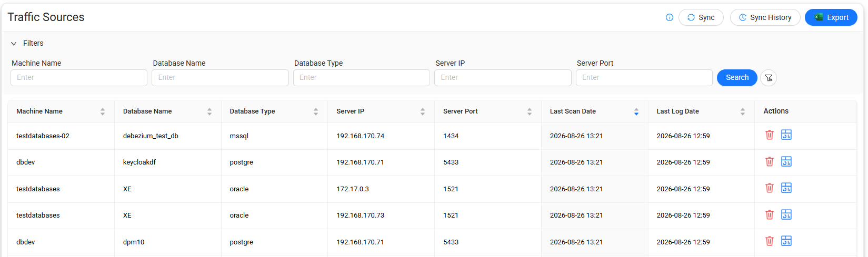Focus the Database Type filter field
868x257 pixels.
[x=362, y=78]
